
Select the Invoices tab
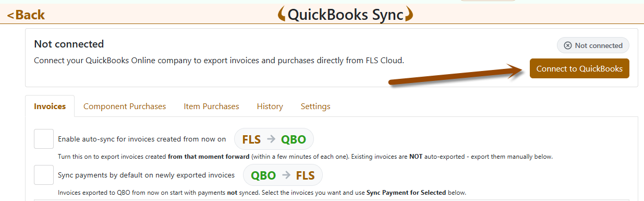pos(50,107)
